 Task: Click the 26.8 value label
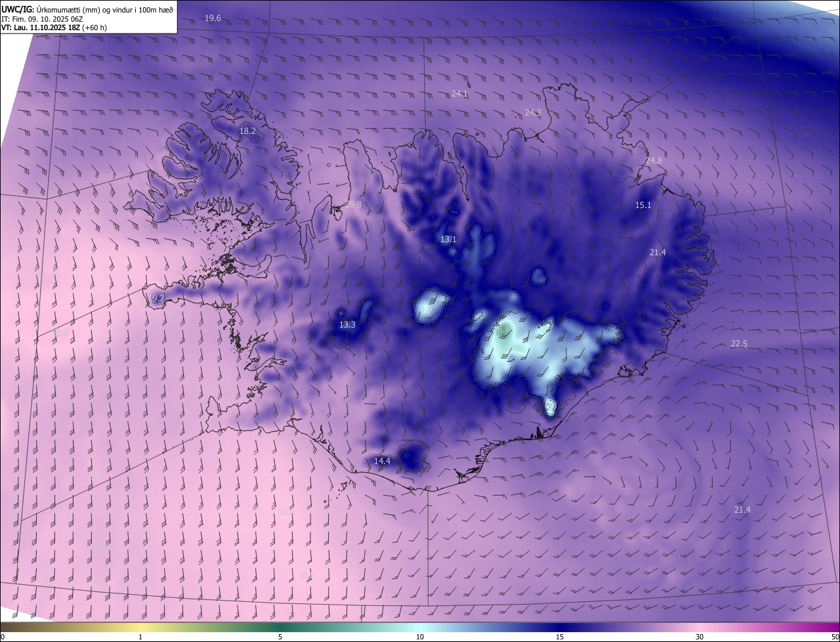click(x=353, y=205)
